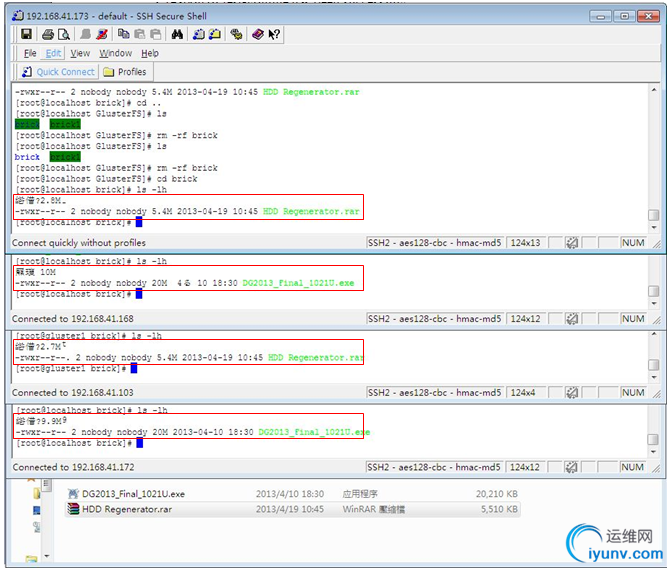Click the SSH app icon in title bar
669x570 pixels.
[18, 16]
